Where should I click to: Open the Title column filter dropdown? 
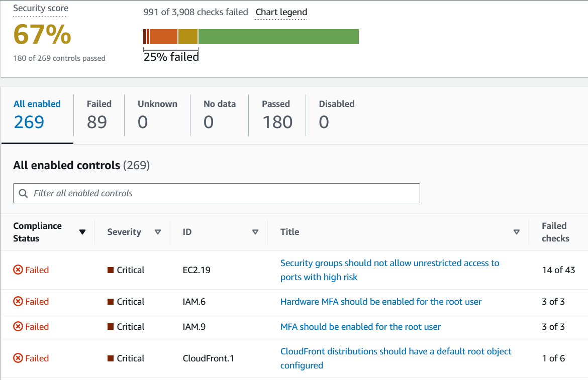pos(516,232)
